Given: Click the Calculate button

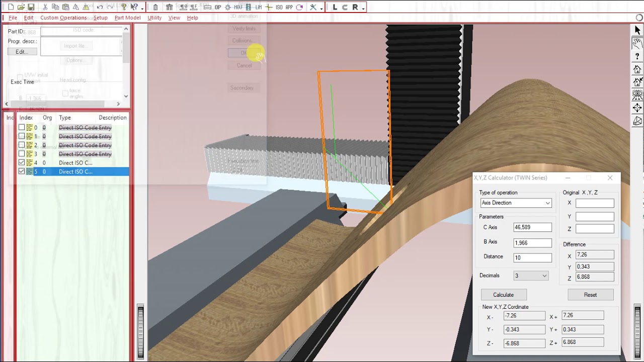Looking at the screenshot, I should (504, 295).
